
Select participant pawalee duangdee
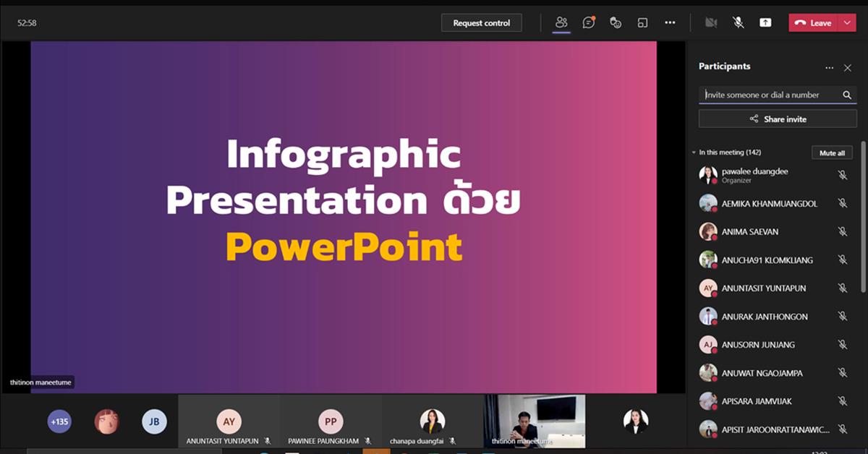click(x=774, y=175)
